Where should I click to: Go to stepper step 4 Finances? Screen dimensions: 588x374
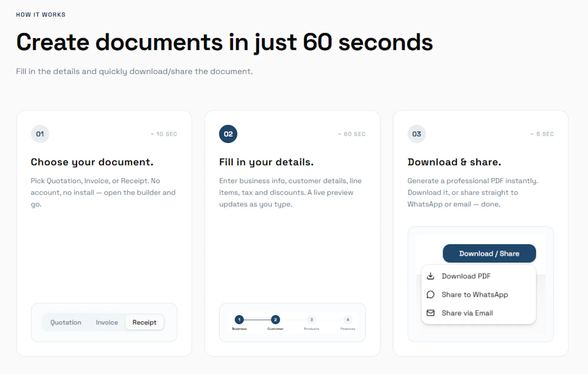pyautogui.click(x=348, y=322)
